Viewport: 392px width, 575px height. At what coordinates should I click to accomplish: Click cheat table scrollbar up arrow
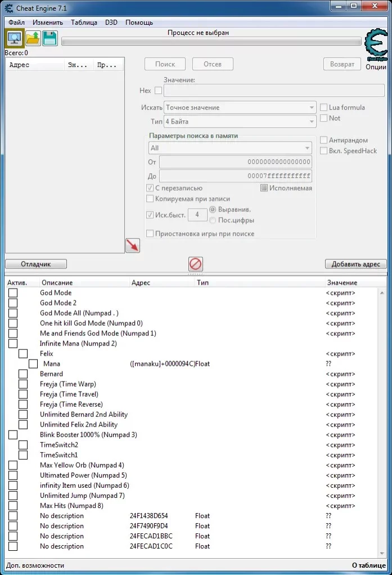382,293
